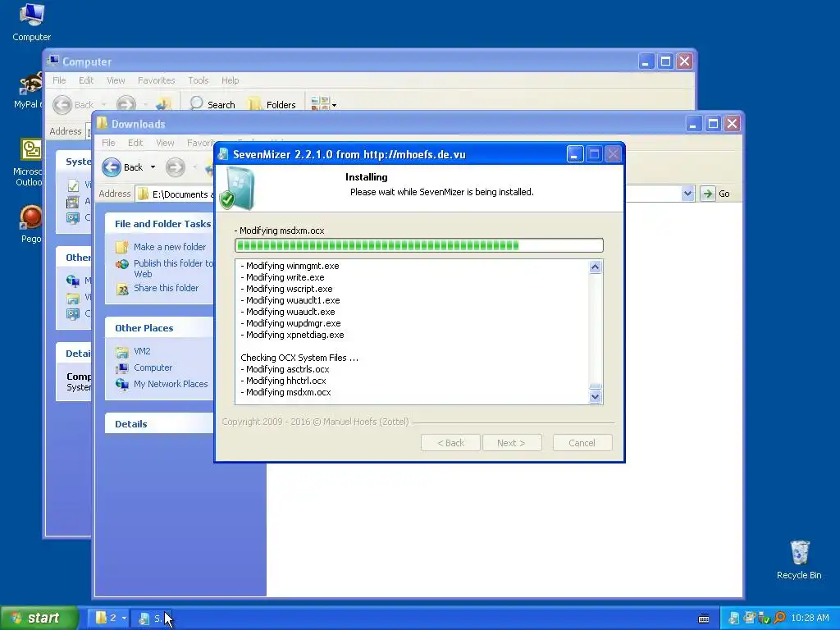This screenshot has height=630, width=840.
Task: Click the installer scrollbar down arrow
Action: point(596,397)
